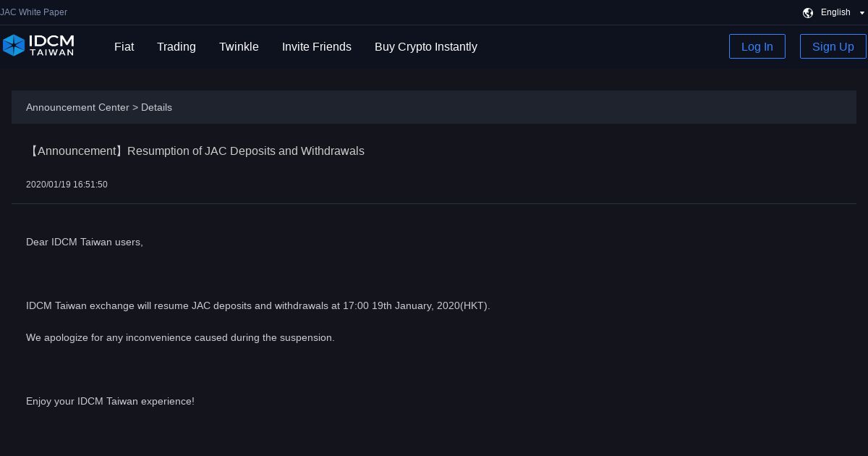This screenshot has height=456, width=868.
Task: Return to Announcement Center via breadcrumb
Action: (x=77, y=107)
